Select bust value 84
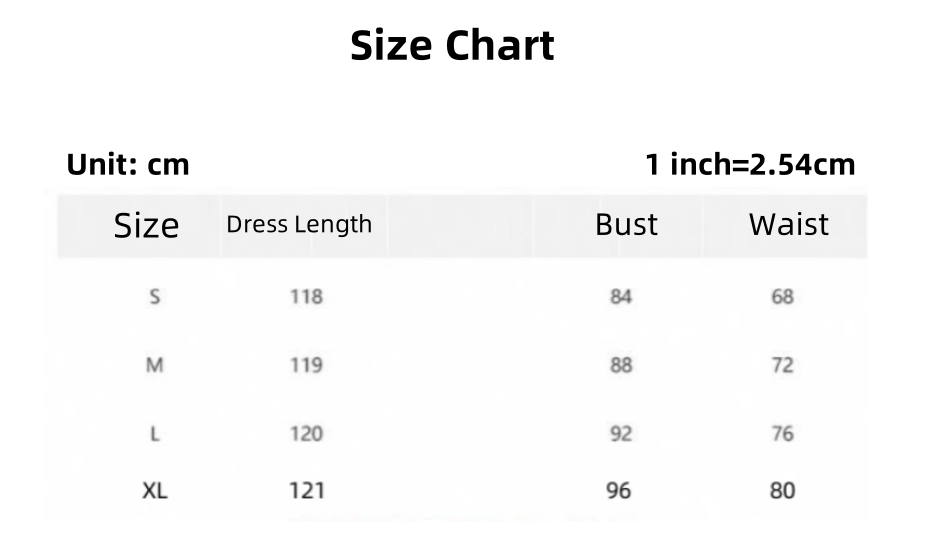Screen dimensions: 926x543 [621, 297]
